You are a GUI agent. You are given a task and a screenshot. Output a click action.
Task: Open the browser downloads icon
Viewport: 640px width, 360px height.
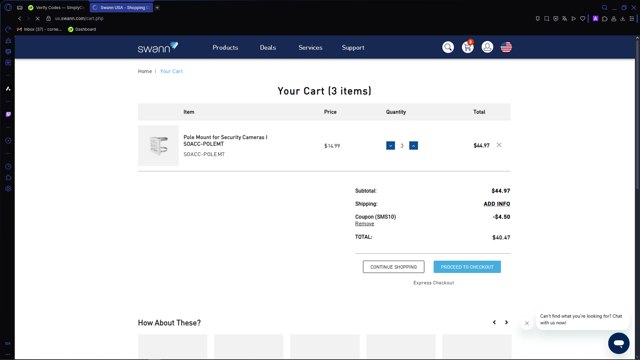click(622, 18)
